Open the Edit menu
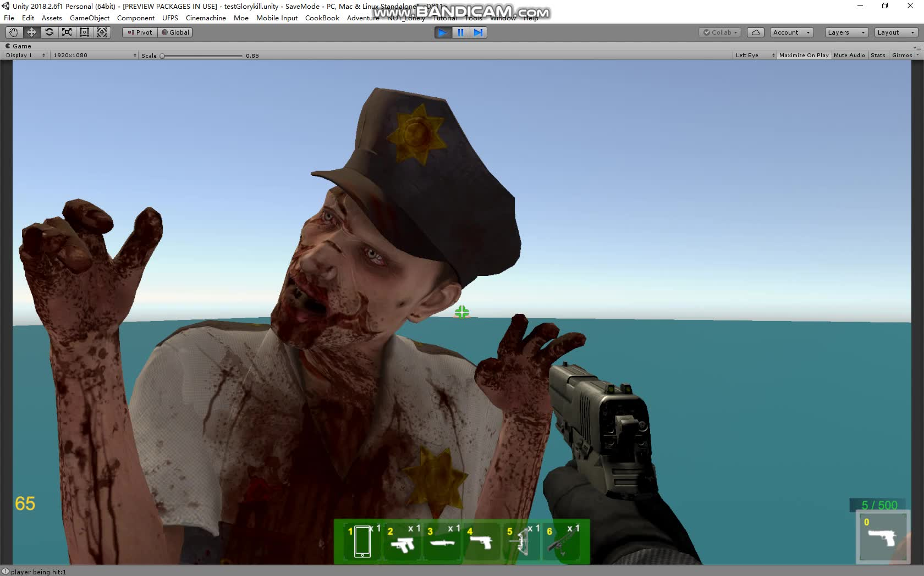 coord(28,18)
